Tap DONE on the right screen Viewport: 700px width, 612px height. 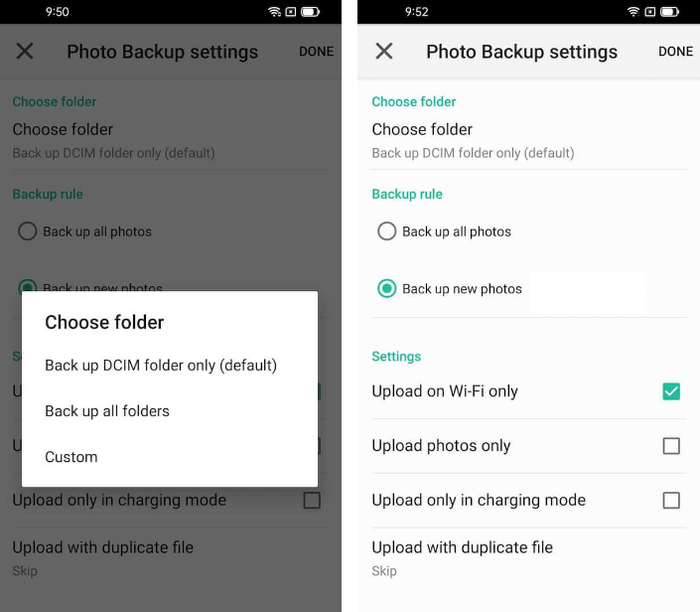tap(675, 52)
